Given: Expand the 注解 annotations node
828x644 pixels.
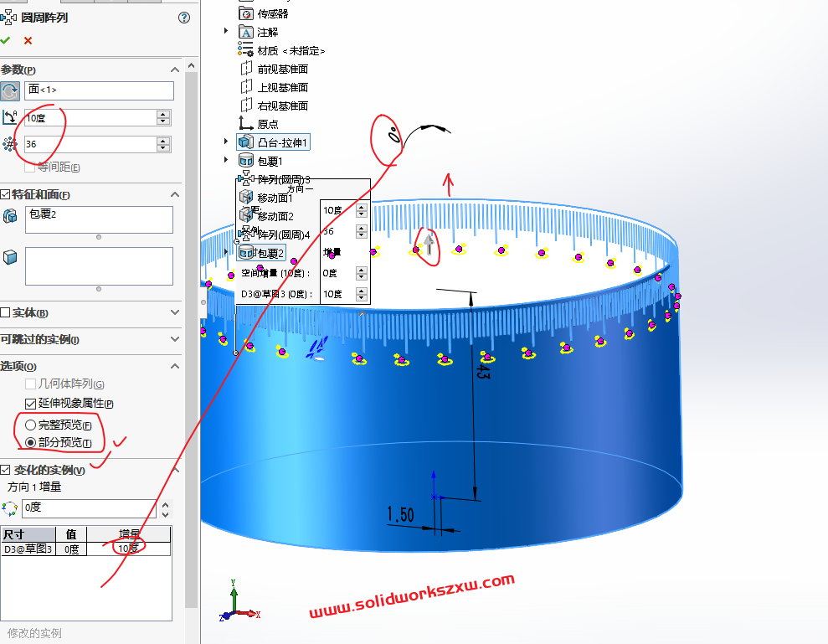Looking at the screenshot, I should pos(226,32).
